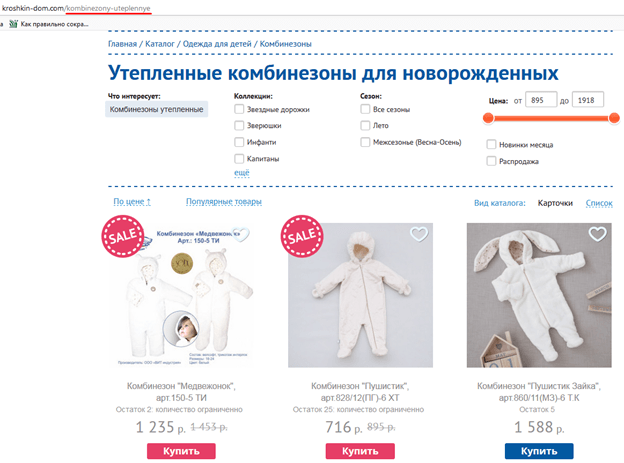This screenshot has height=463, width=624.
Task: Switch catalog view to Список
Action: click(x=599, y=203)
